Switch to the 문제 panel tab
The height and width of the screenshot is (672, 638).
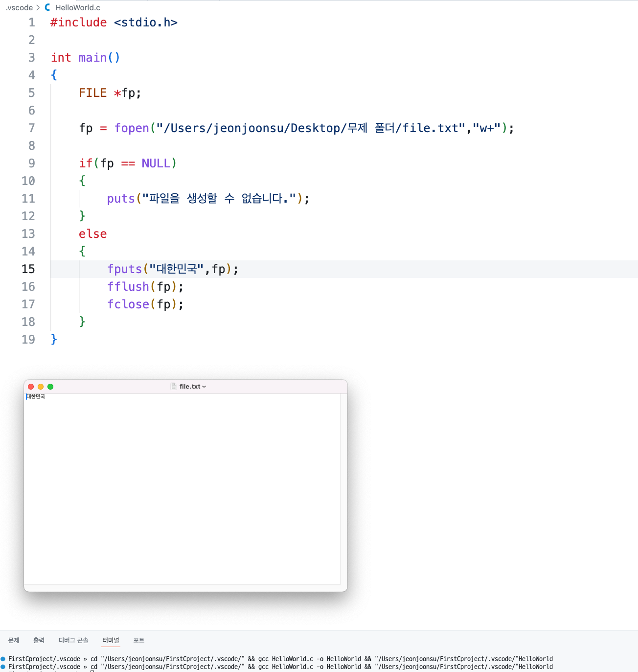pos(14,640)
